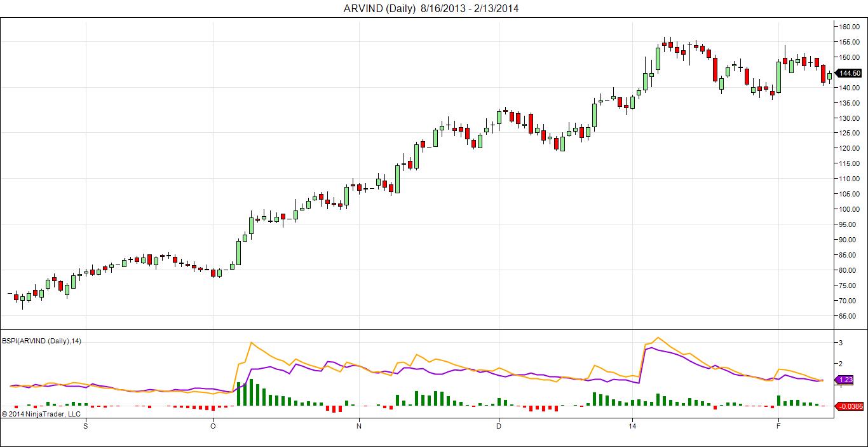Click the 2 label on indicator axis
Screen dimensions: 868x447
pos(841,364)
